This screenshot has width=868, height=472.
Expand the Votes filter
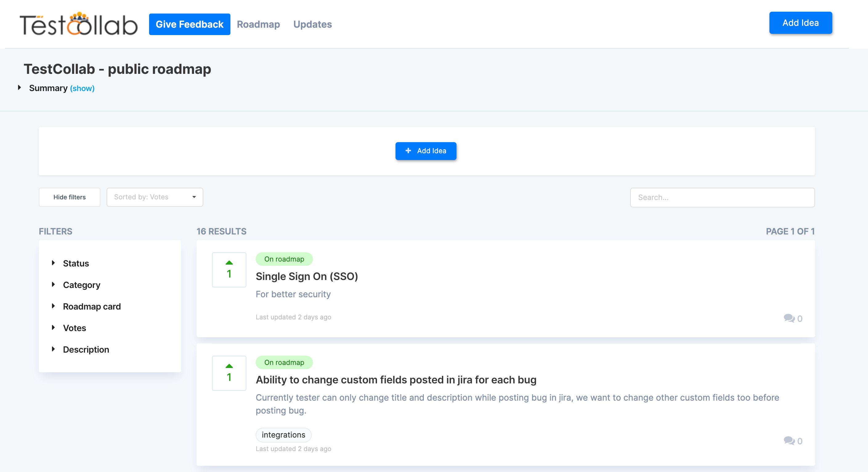tap(74, 328)
